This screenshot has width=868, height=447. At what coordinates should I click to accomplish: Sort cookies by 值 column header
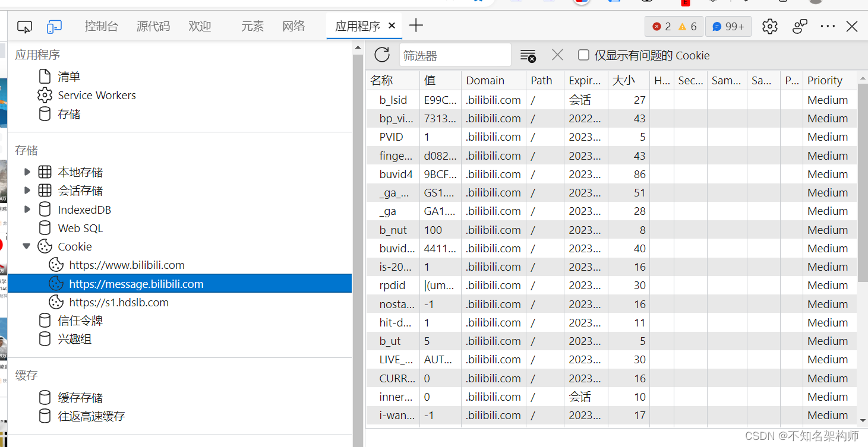point(440,80)
